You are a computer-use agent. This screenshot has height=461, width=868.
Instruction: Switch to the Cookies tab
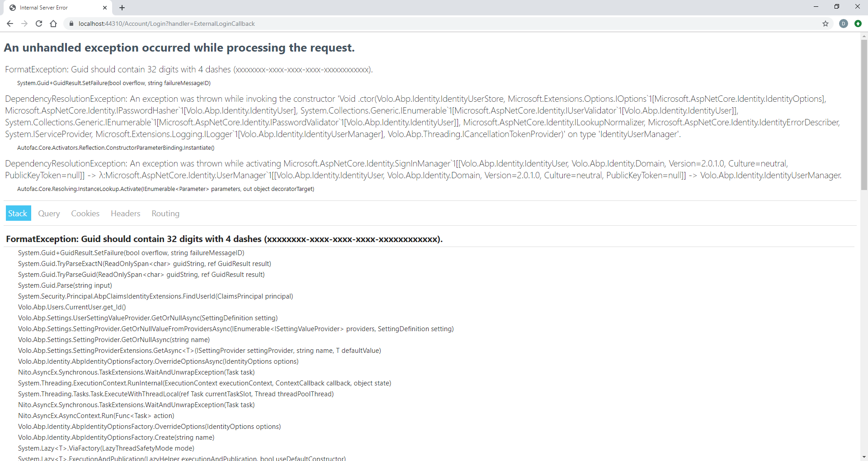click(85, 213)
